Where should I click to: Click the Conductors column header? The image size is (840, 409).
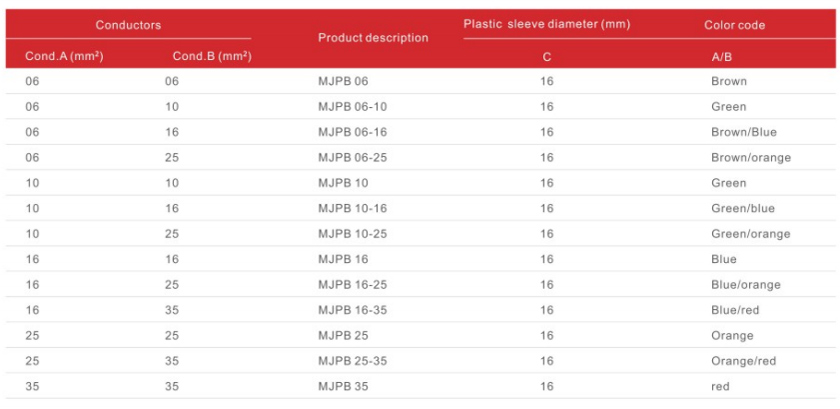pyautogui.click(x=128, y=25)
